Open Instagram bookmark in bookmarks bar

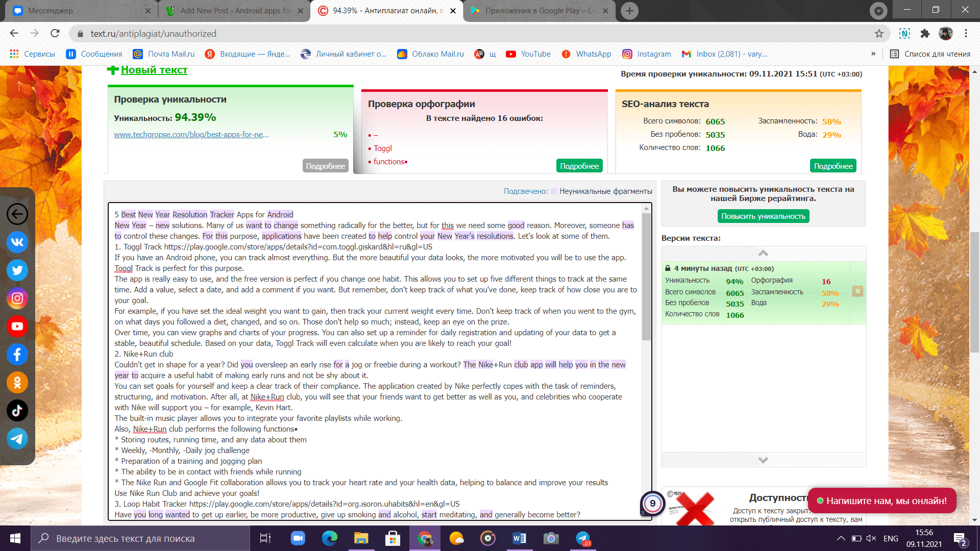coord(646,54)
